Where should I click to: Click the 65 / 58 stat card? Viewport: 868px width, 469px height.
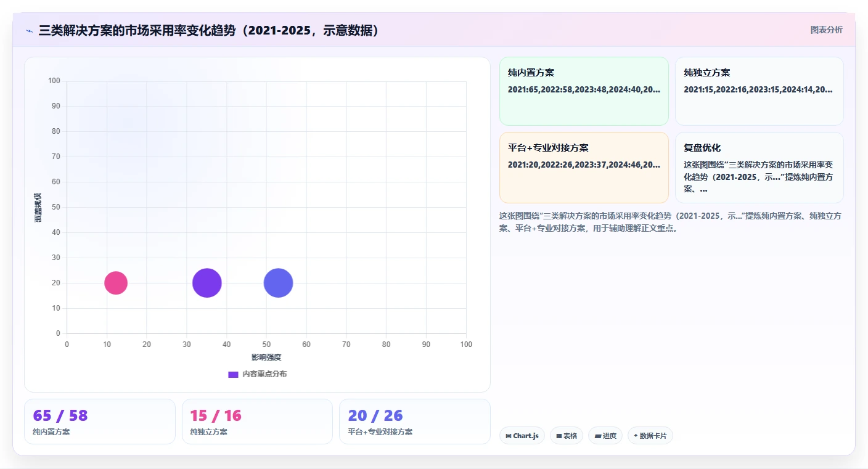click(100, 422)
